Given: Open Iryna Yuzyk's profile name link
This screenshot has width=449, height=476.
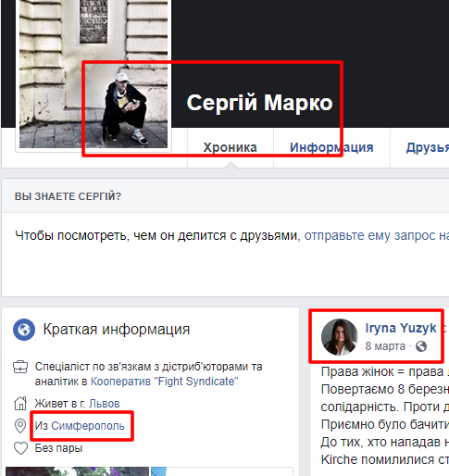Looking at the screenshot, I should click(401, 328).
